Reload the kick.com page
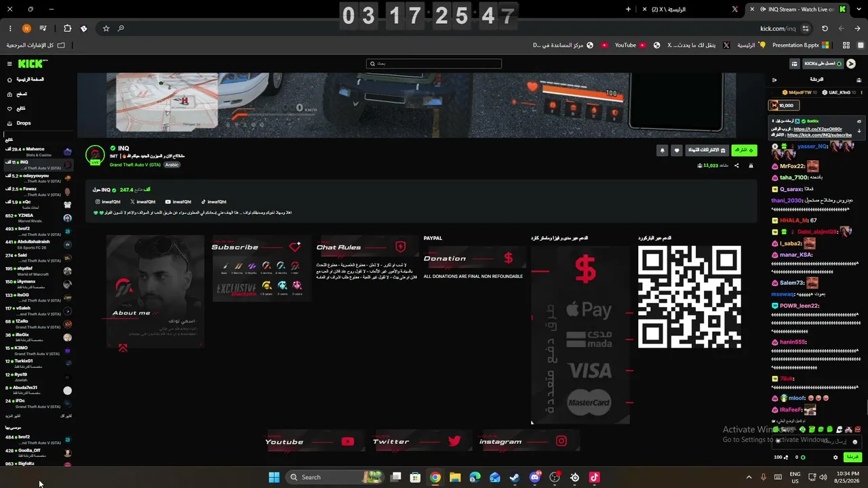 pos(825,28)
